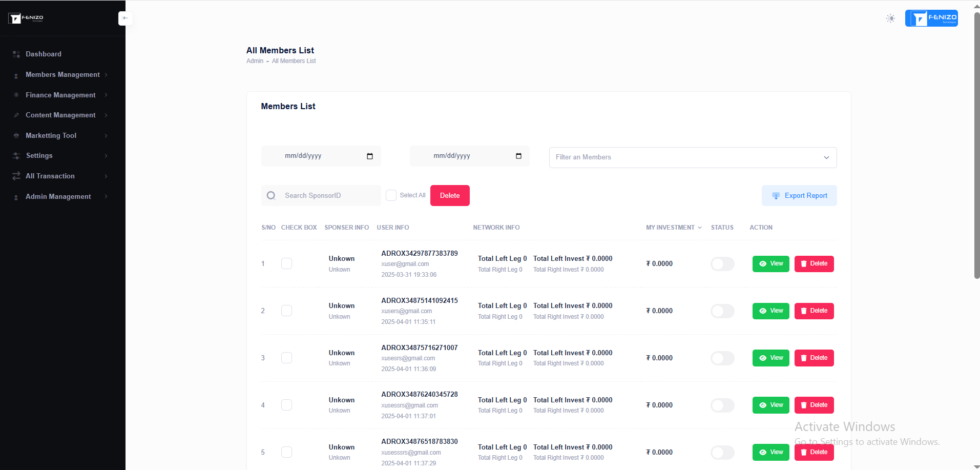Expand Finance Management chevron
980x470 pixels.
click(x=106, y=95)
